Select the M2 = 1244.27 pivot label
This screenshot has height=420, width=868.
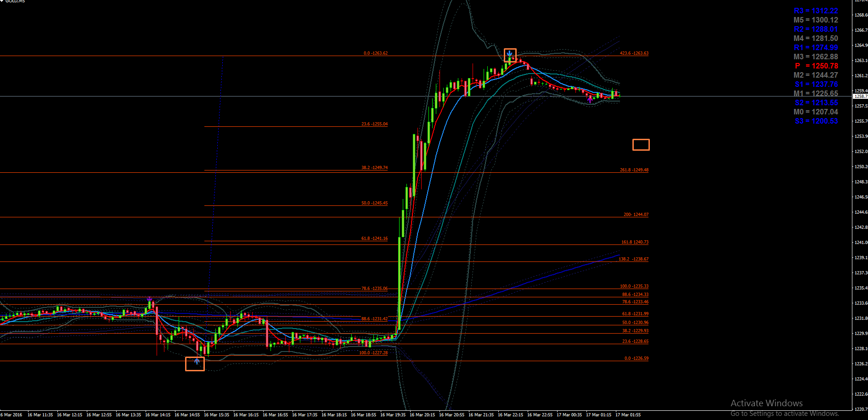816,75
